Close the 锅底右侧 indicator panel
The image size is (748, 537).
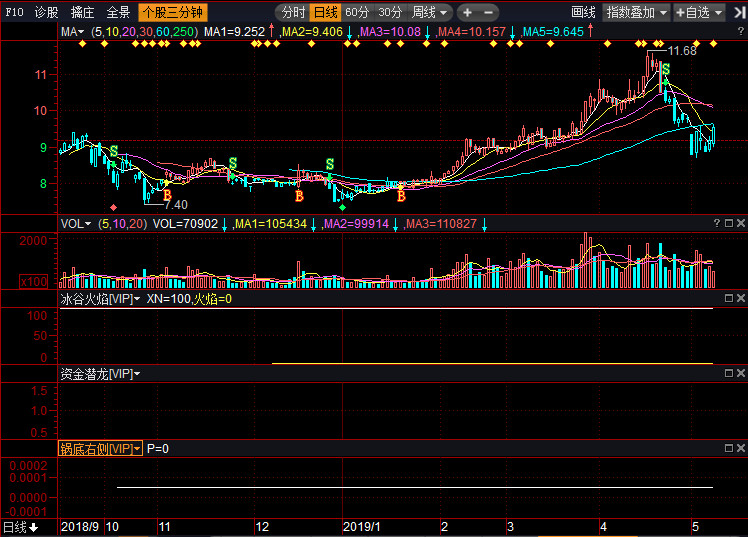(741, 448)
